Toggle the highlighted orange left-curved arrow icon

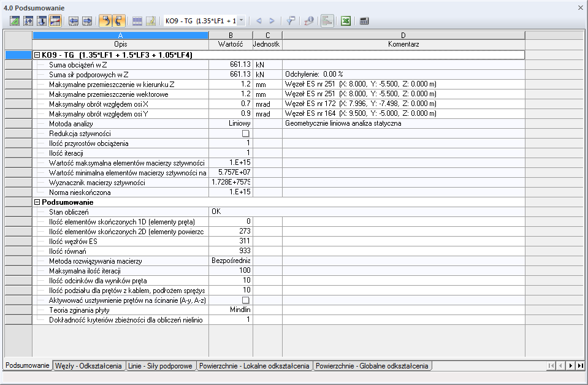click(105, 21)
